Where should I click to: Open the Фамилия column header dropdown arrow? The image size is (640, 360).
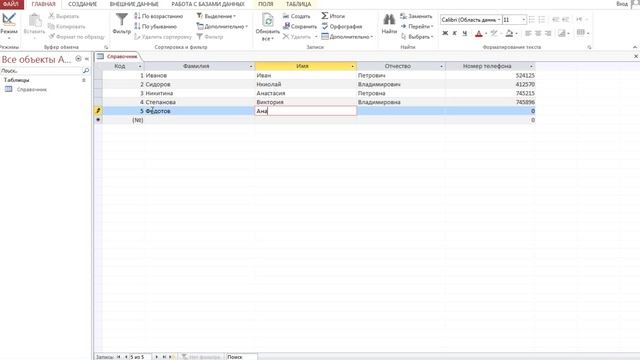click(x=251, y=67)
